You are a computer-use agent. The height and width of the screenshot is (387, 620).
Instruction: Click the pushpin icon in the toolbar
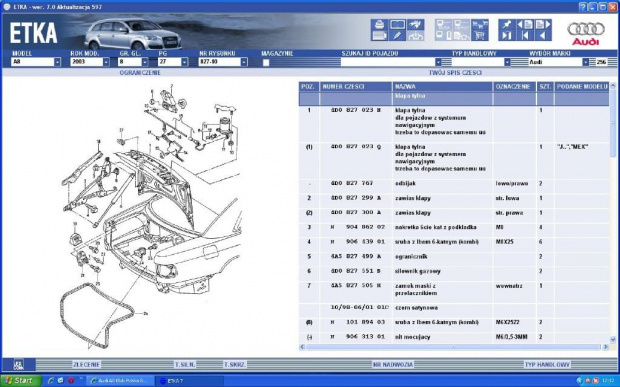[x=507, y=25]
